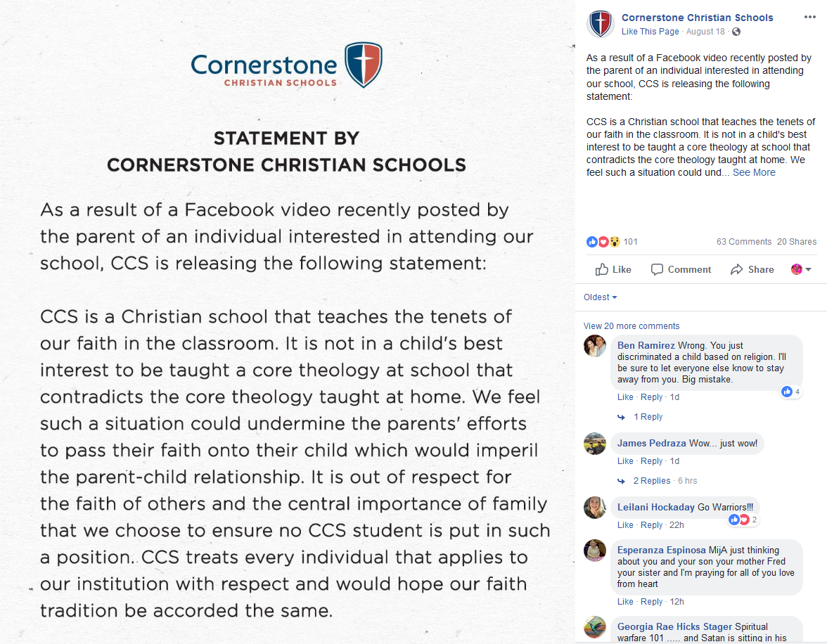The image size is (827, 644).
Task: Click the reply arrow under James Pedraza
Action: (x=622, y=481)
